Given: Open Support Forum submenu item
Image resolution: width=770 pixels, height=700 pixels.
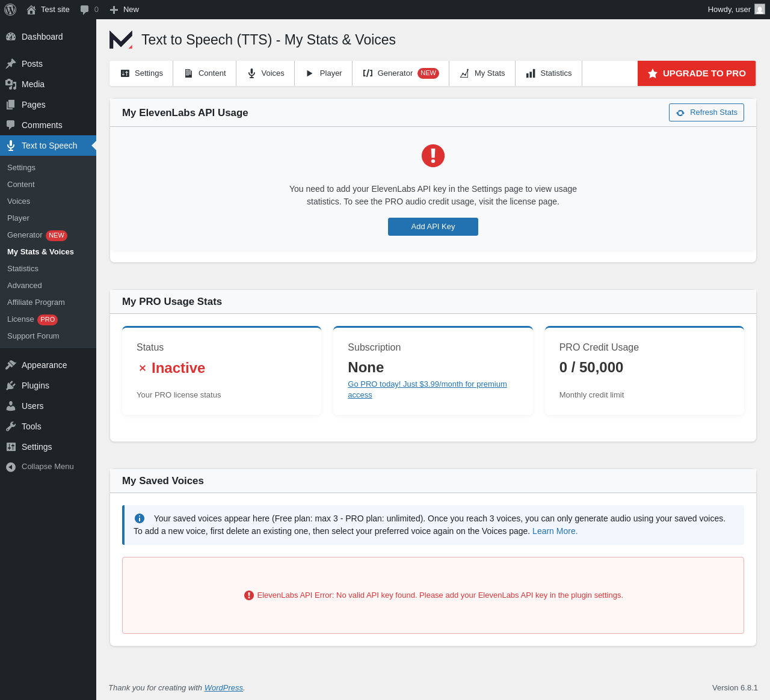Looking at the screenshot, I should click(x=48, y=336).
